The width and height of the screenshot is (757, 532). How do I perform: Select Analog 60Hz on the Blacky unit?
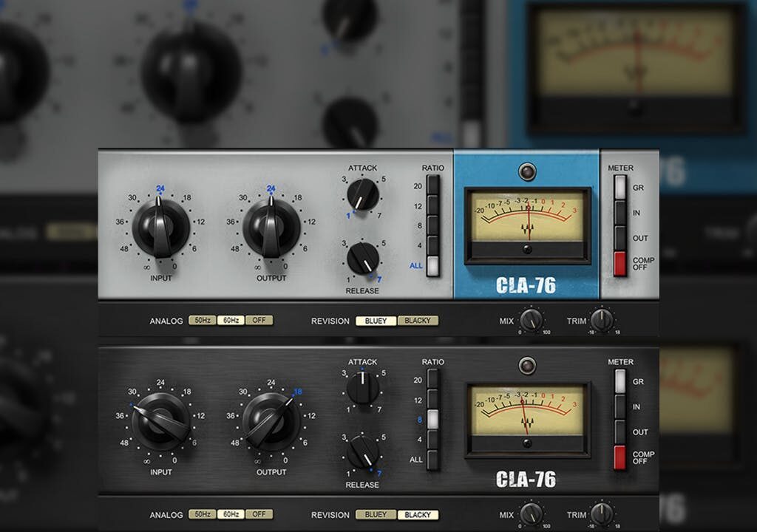(231, 514)
